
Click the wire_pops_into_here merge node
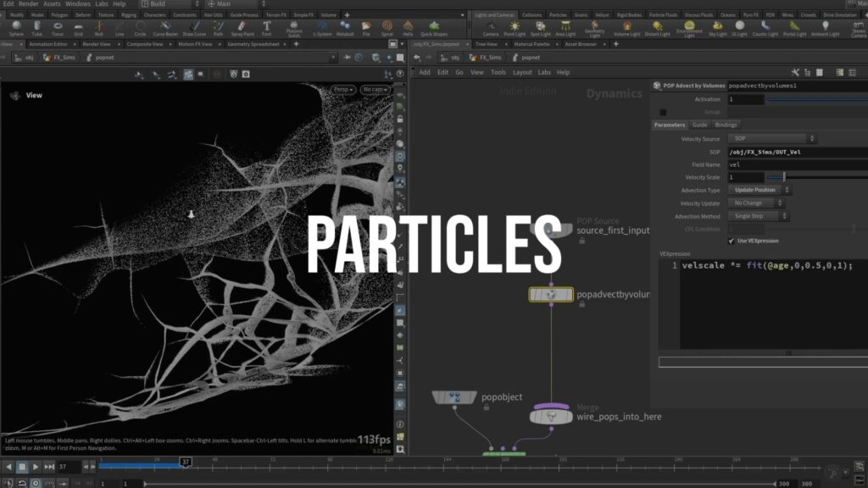click(x=551, y=416)
